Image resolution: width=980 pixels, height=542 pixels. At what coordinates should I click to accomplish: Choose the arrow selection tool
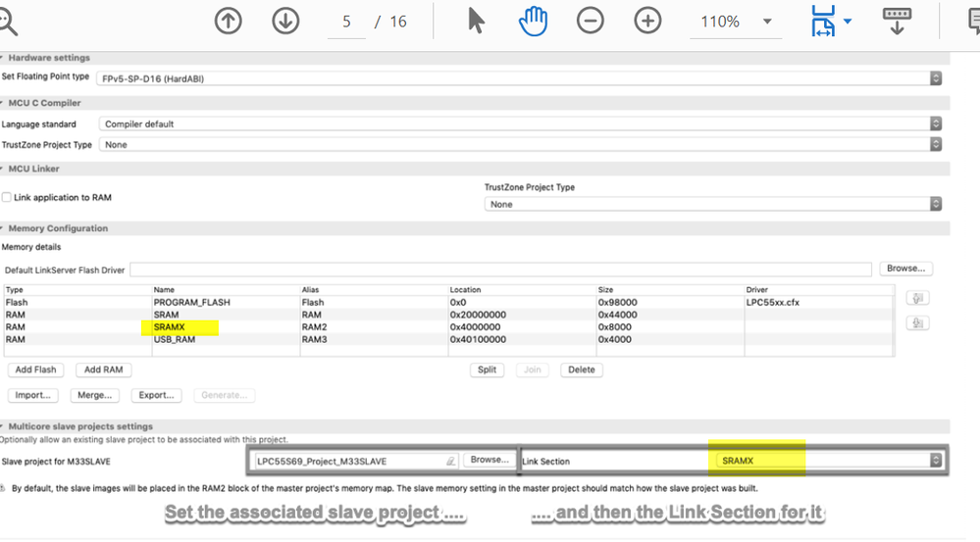tap(476, 22)
